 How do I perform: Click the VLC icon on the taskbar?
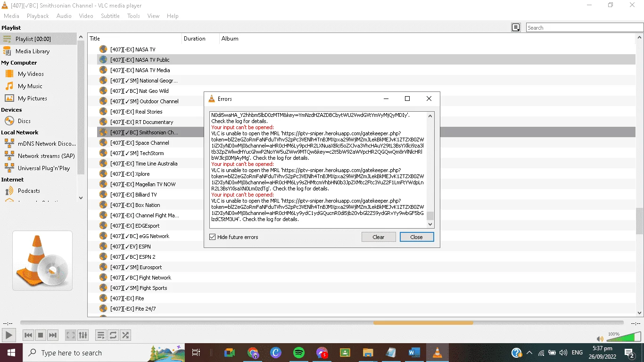coord(438,353)
